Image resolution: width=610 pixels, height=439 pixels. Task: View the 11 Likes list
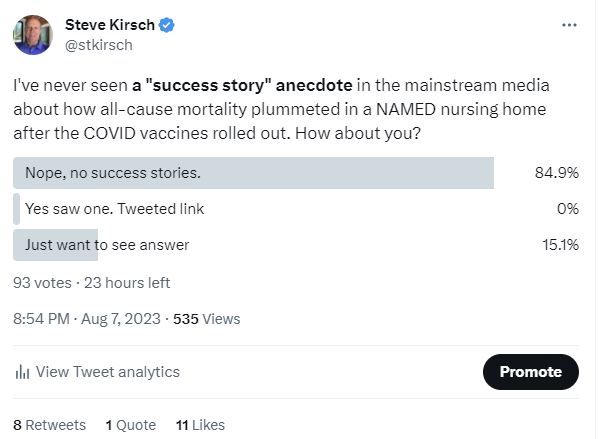coord(199,425)
